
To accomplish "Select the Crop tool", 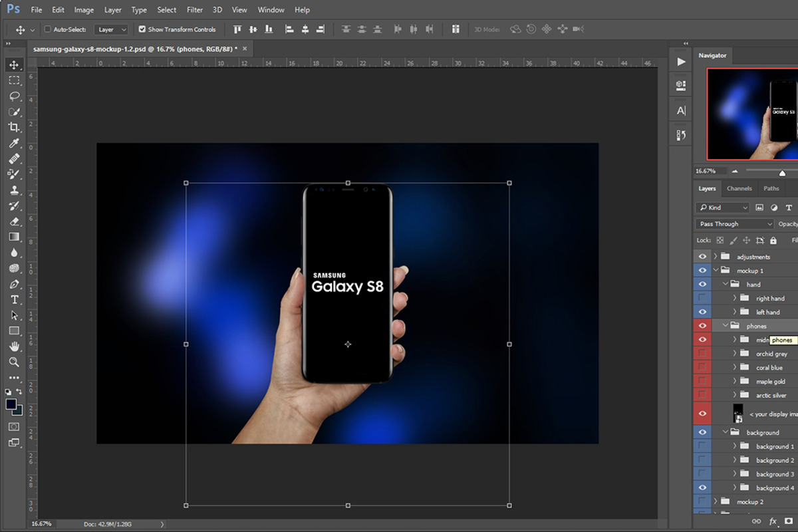I will click(x=14, y=127).
